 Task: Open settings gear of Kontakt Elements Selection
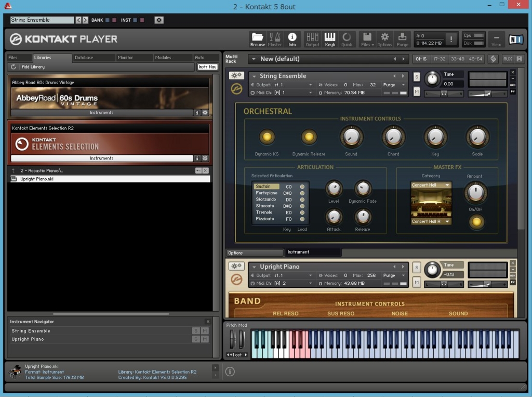(205, 158)
